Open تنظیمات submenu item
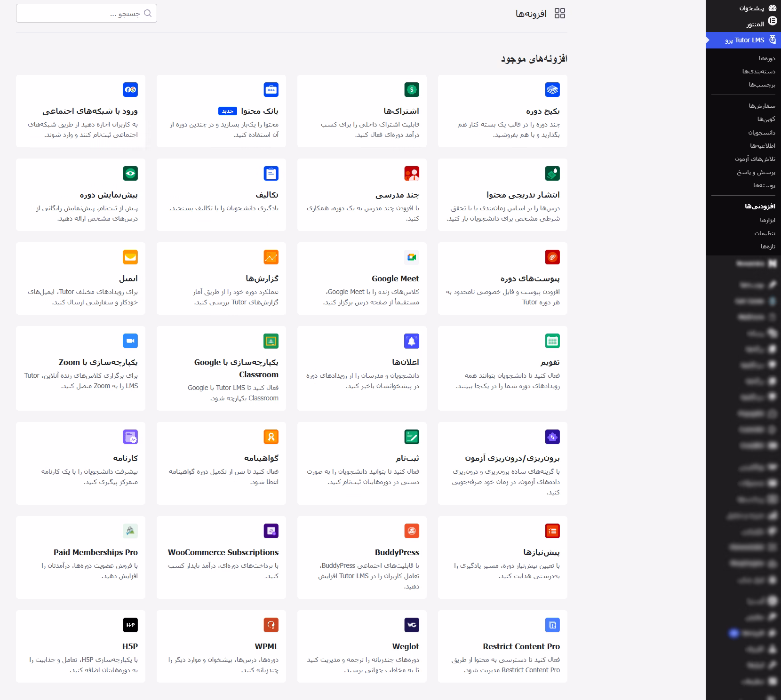Screen dimensions: 781x700 765,233
